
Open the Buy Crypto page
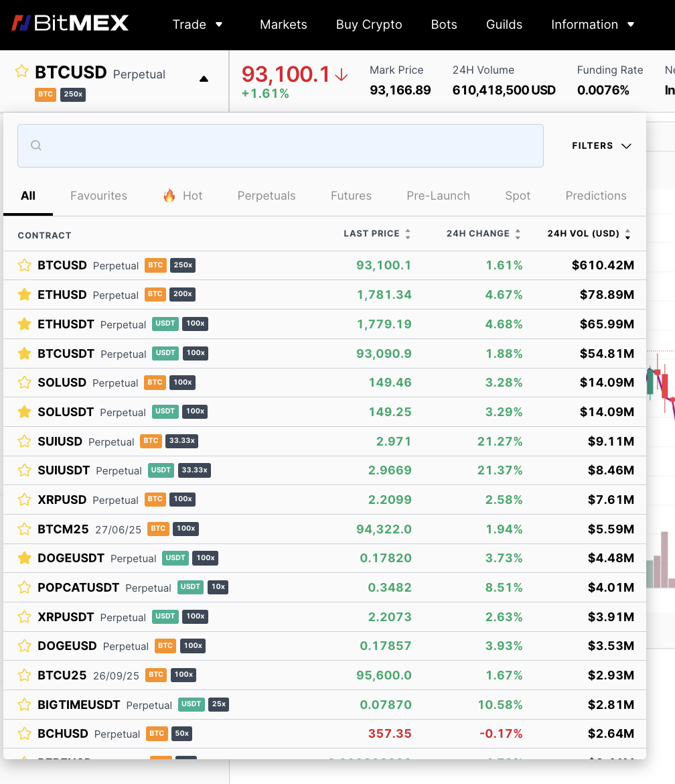pos(369,25)
